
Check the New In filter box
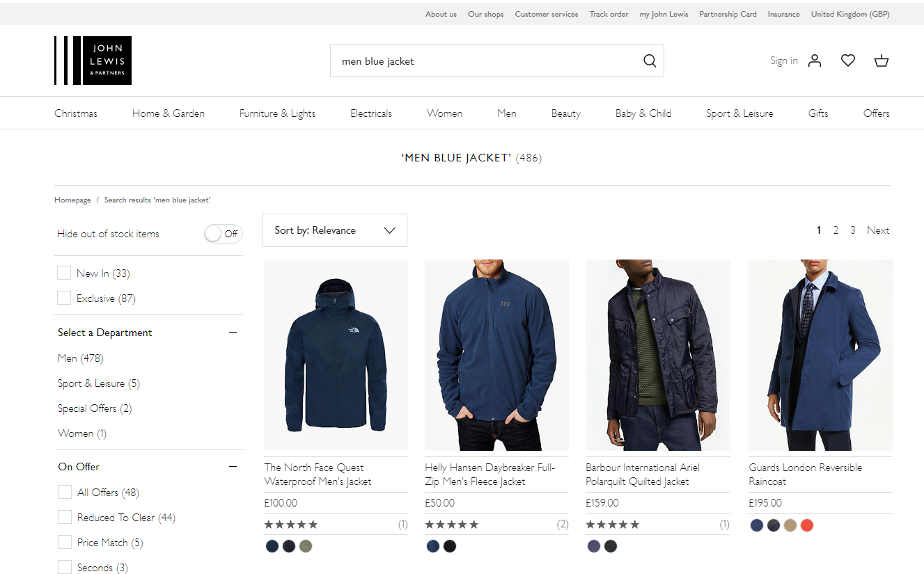pyautogui.click(x=64, y=273)
